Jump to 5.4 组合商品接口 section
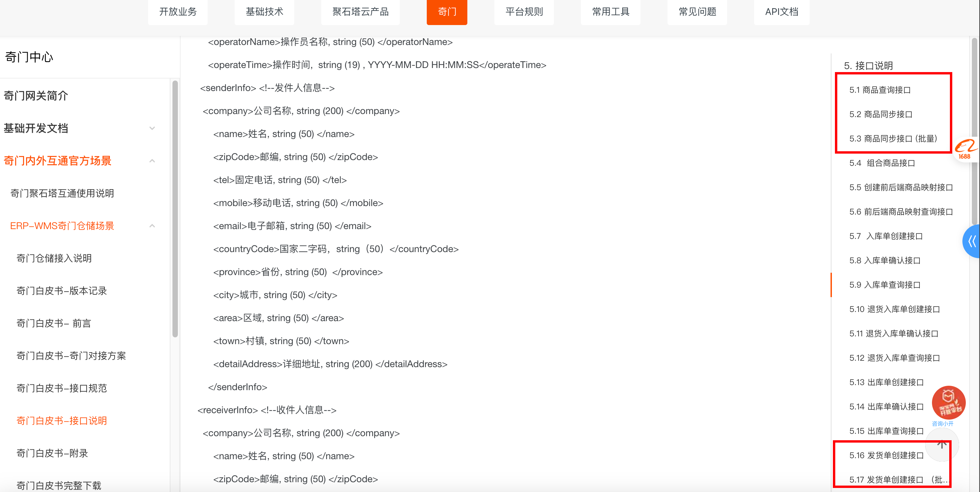 click(882, 163)
